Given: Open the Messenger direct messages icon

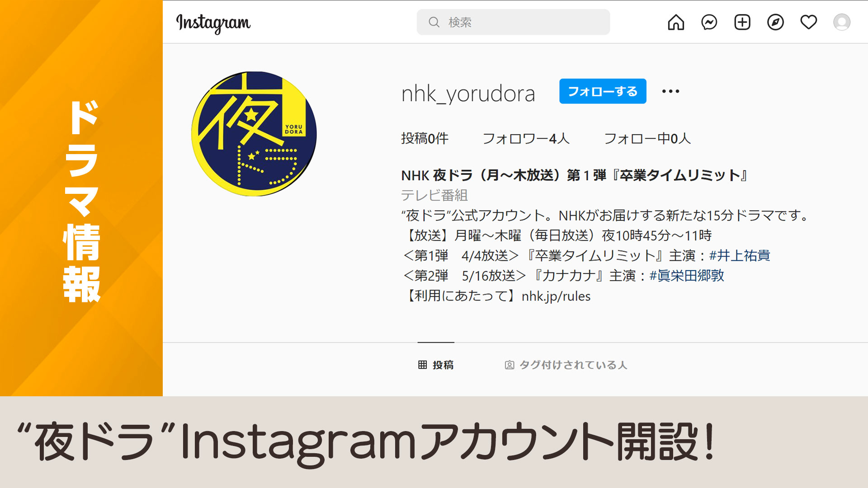Looking at the screenshot, I should [x=709, y=22].
